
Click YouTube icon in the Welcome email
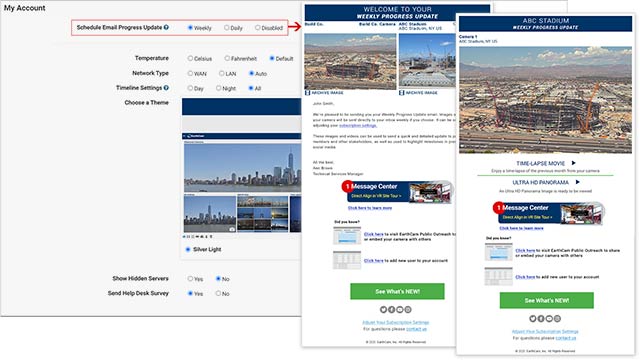pos(400,309)
